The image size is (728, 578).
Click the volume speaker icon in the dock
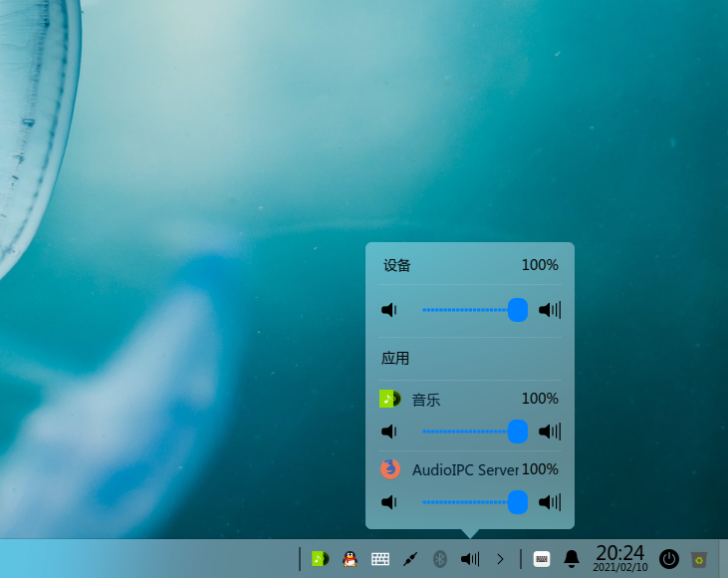[470, 559]
